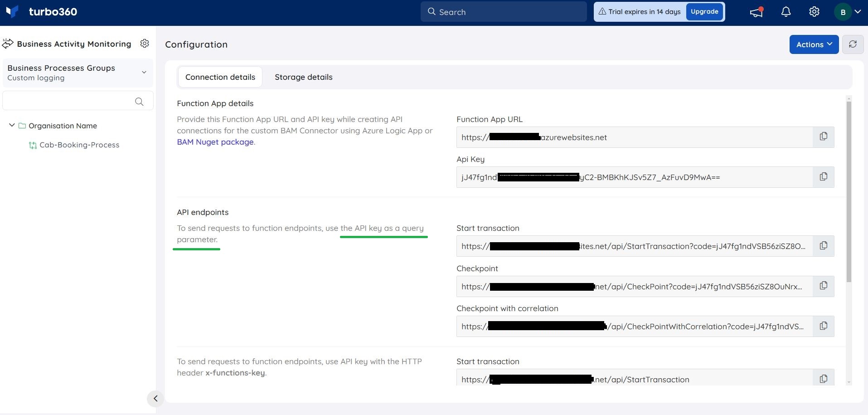Copy the Function App URL
Image resolution: width=868 pixels, height=415 pixels.
coord(823,137)
